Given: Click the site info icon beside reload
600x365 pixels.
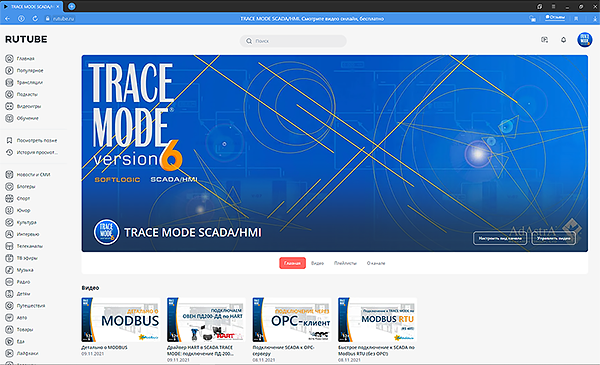Looking at the screenshot, I should [21, 18].
